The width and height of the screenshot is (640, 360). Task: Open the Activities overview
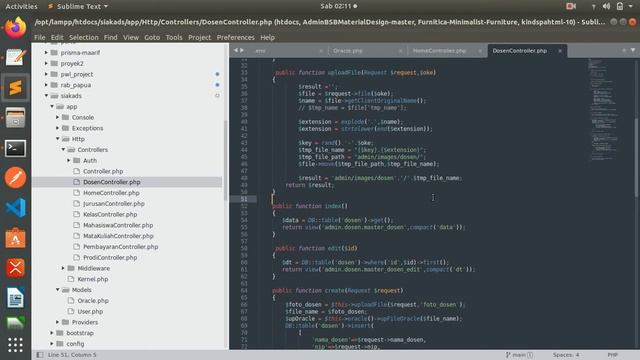[21, 6]
